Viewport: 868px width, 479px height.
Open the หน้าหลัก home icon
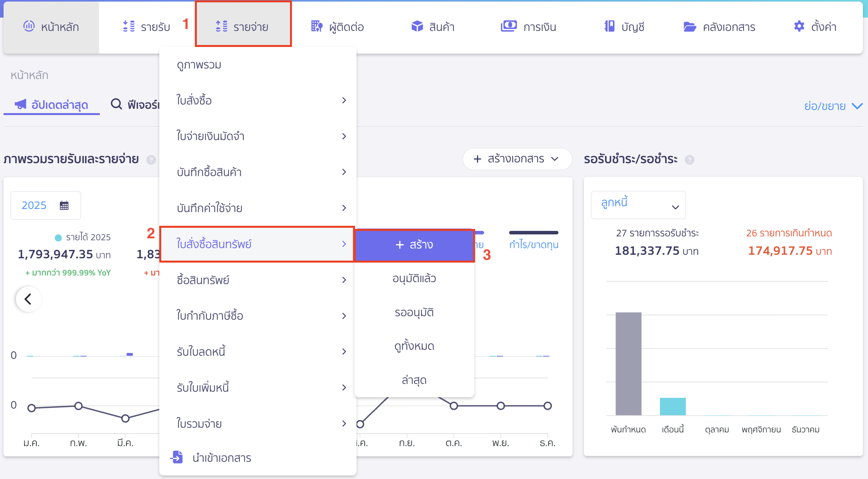coord(28,27)
